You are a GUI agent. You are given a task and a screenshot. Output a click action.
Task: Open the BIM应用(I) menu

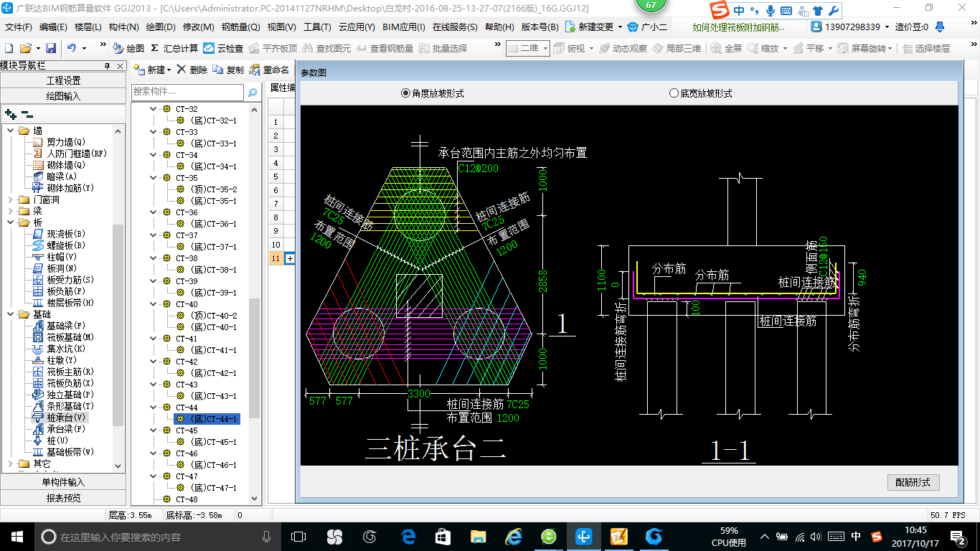(x=404, y=27)
